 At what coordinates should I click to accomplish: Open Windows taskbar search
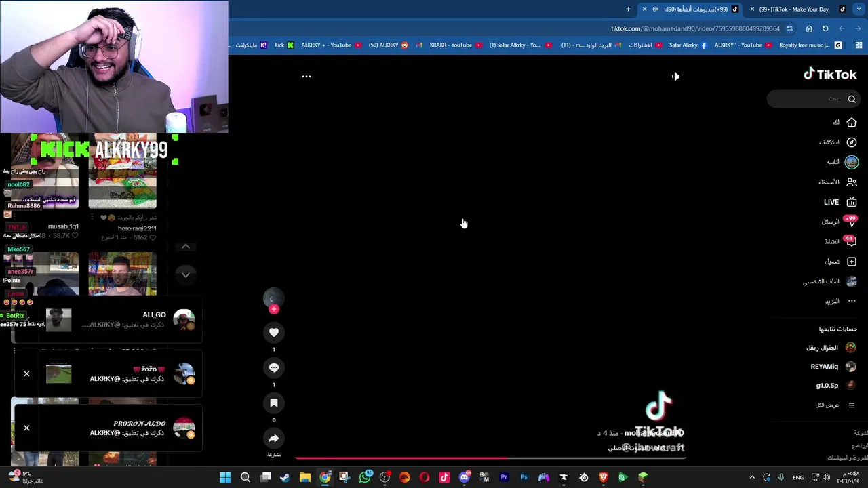[x=245, y=478]
